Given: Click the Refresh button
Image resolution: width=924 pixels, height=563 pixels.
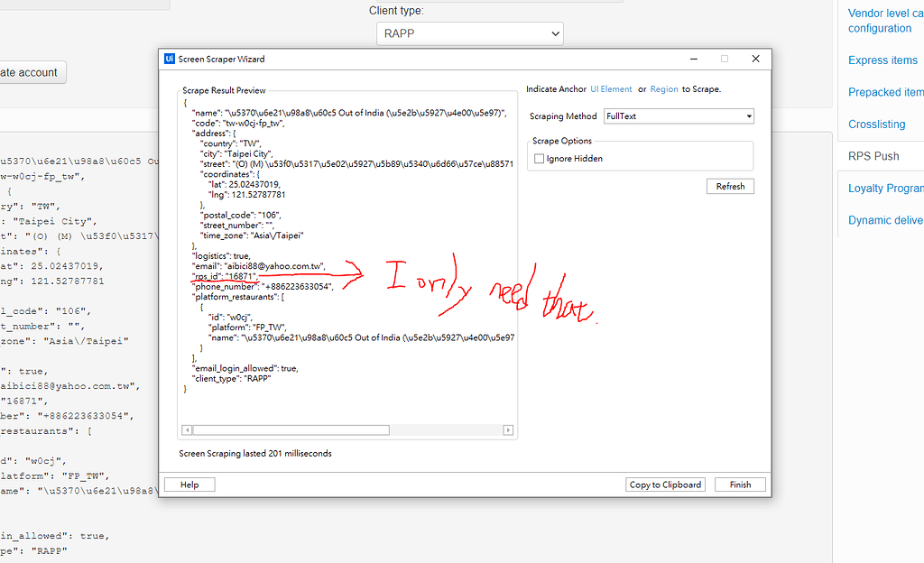Looking at the screenshot, I should (729, 186).
